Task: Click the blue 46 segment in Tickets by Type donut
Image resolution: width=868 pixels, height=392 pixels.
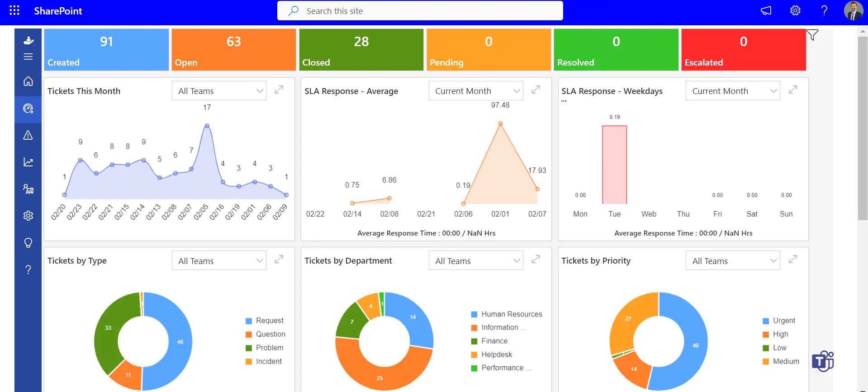Action: point(180,342)
